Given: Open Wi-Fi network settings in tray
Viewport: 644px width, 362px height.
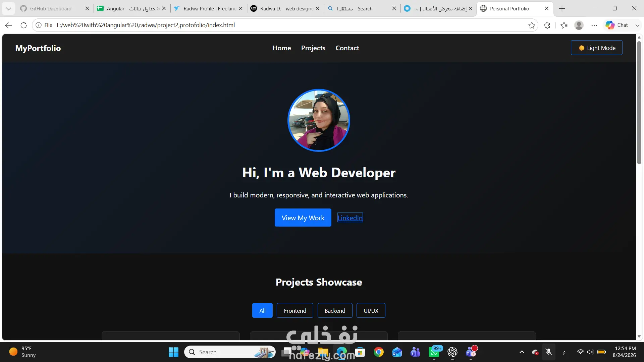Looking at the screenshot, I should (x=580, y=352).
